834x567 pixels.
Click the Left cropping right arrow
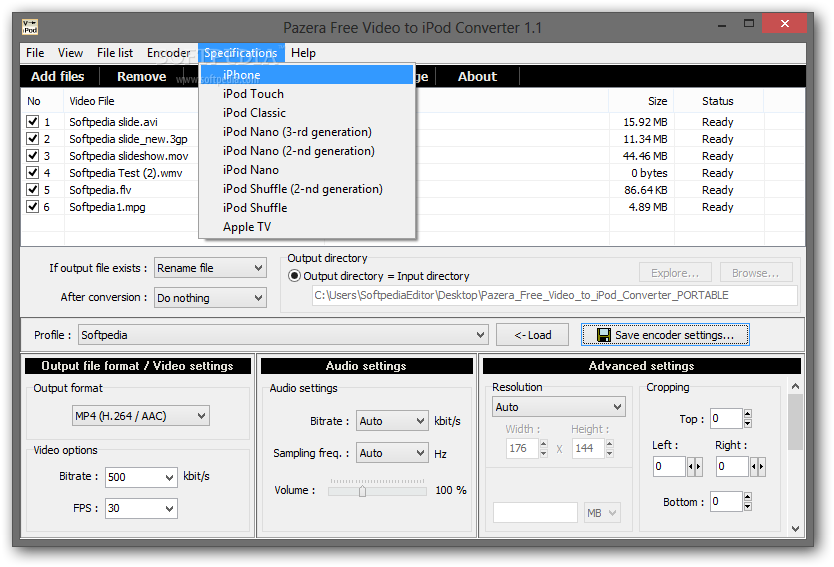point(698,466)
